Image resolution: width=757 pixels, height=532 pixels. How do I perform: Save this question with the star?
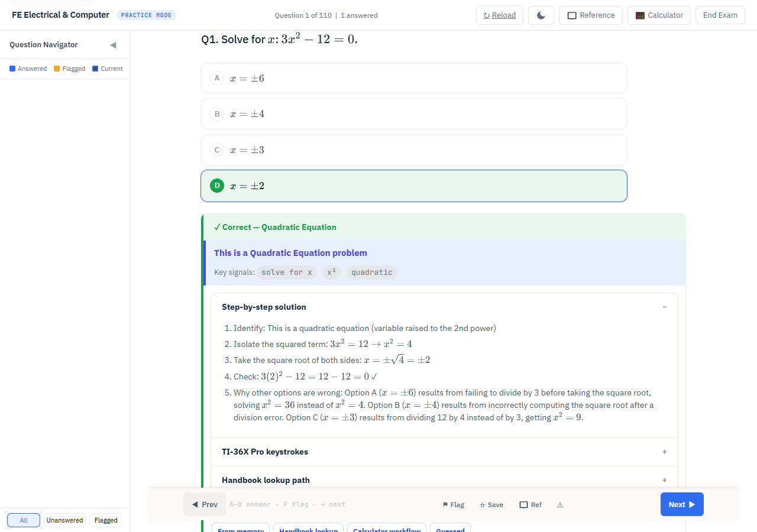(491, 505)
